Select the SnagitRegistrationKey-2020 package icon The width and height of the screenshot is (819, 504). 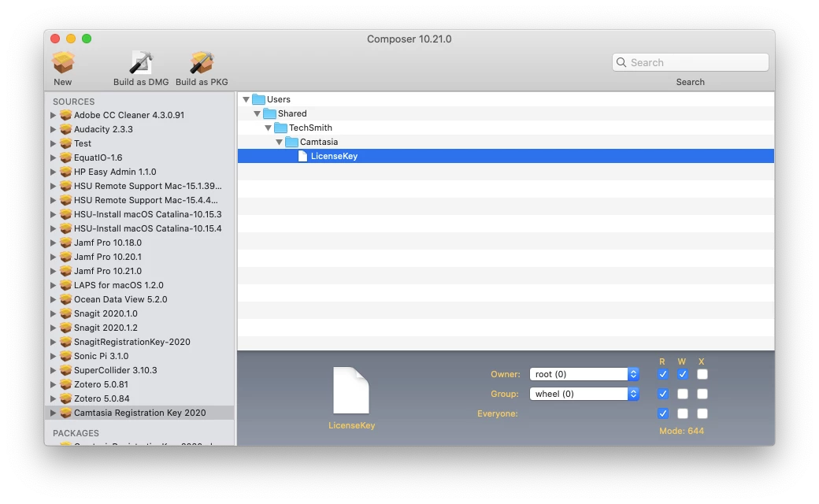coord(65,342)
